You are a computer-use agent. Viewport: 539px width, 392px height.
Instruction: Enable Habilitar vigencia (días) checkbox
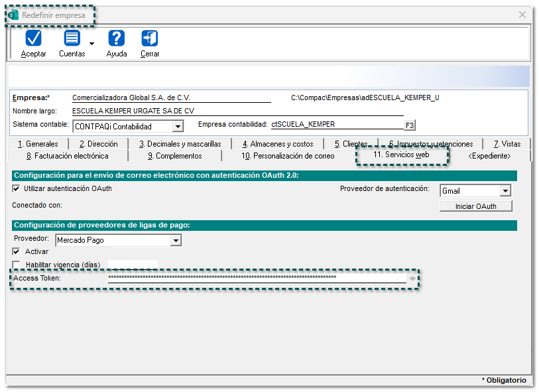pyautogui.click(x=17, y=265)
